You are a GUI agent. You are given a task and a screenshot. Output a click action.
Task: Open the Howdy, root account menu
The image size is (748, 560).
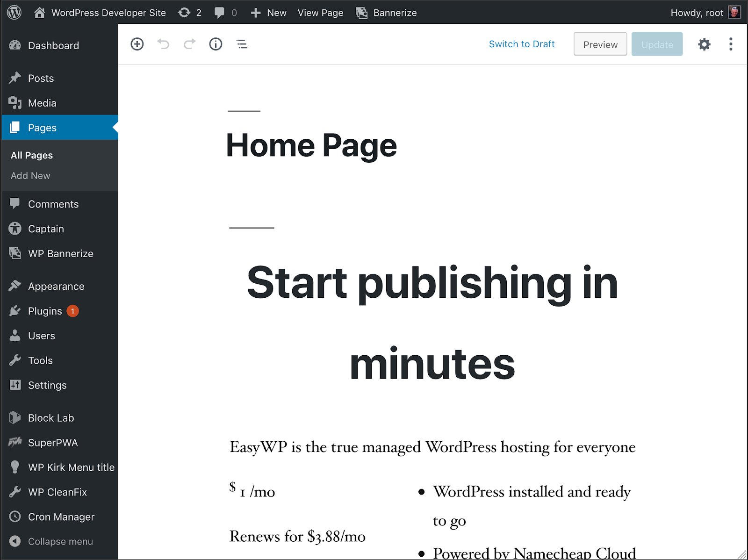tap(705, 13)
